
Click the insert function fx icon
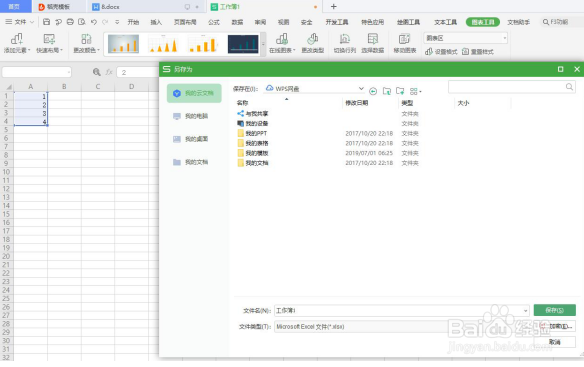tap(109, 72)
